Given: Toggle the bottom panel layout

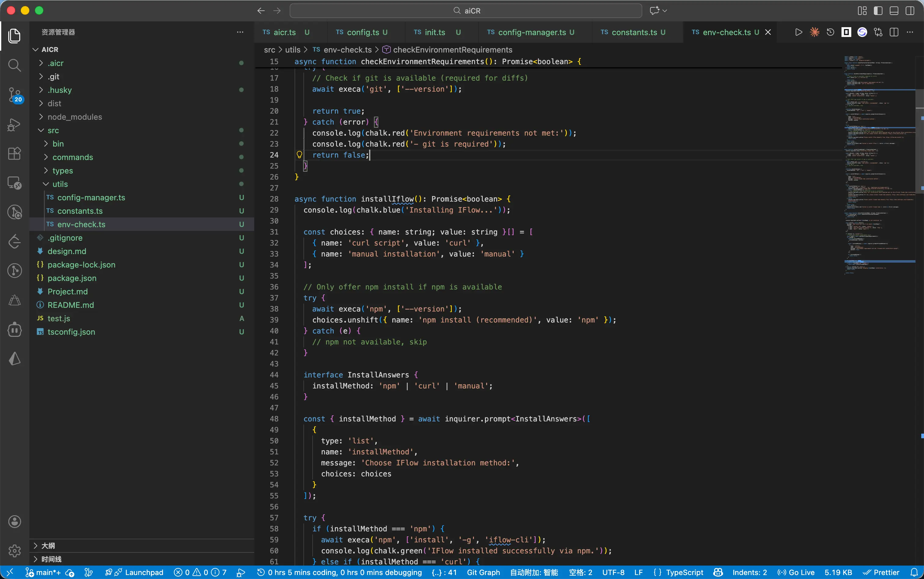Looking at the screenshot, I should pos(894,11).
